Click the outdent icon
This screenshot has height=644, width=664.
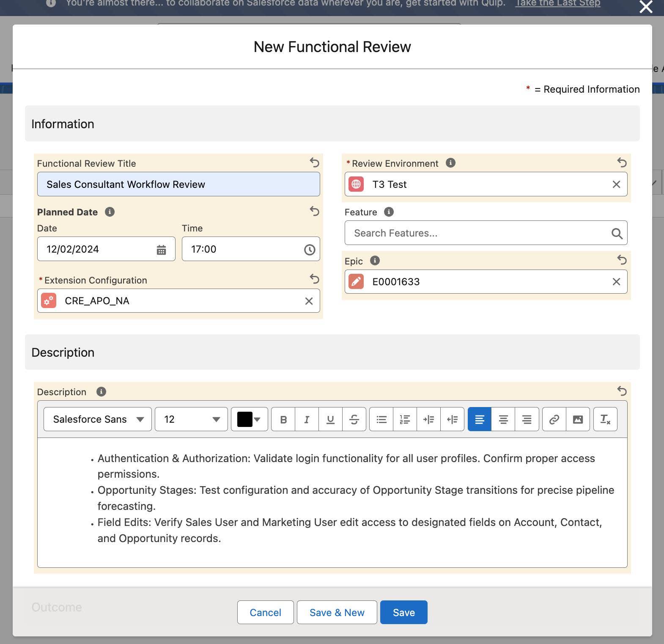(452, 419)
